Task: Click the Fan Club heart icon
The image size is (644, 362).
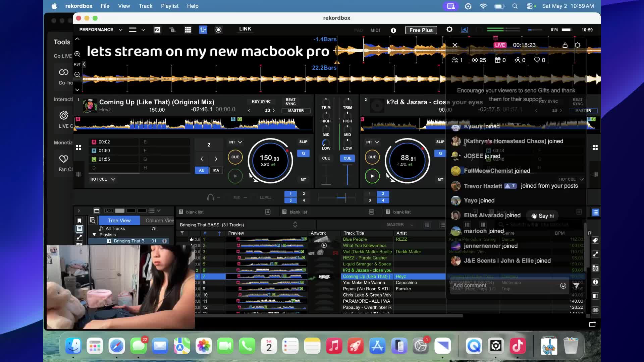Action: [x=64, y=159]
